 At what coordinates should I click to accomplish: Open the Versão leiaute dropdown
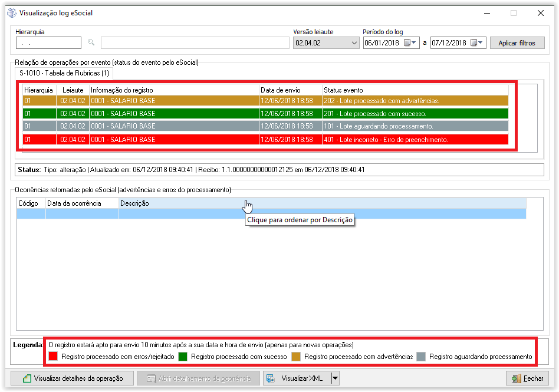coord(354,42)
